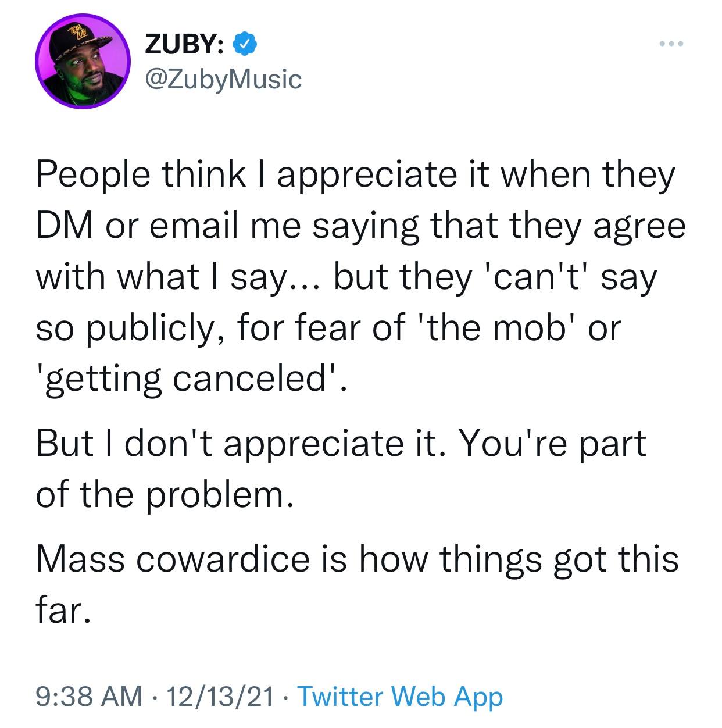Click the words "You're part" in the tweet

[x=554, y=444]
